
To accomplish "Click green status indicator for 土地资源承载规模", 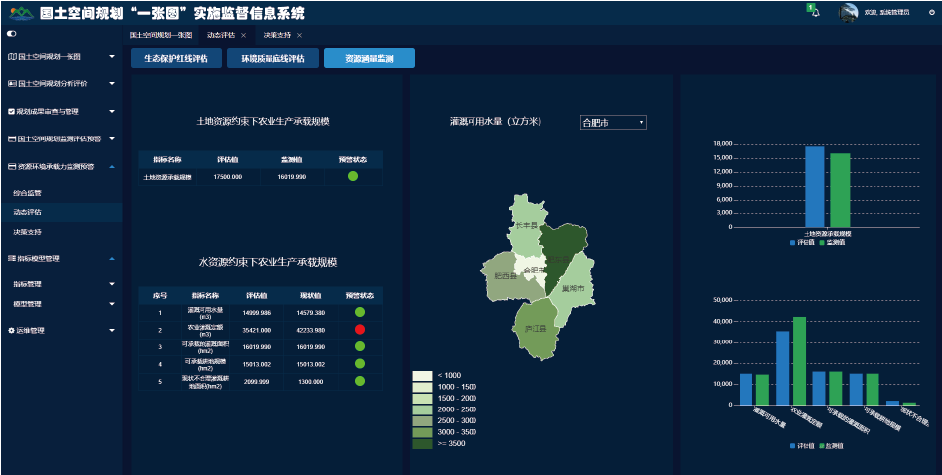I will [353, 177].
